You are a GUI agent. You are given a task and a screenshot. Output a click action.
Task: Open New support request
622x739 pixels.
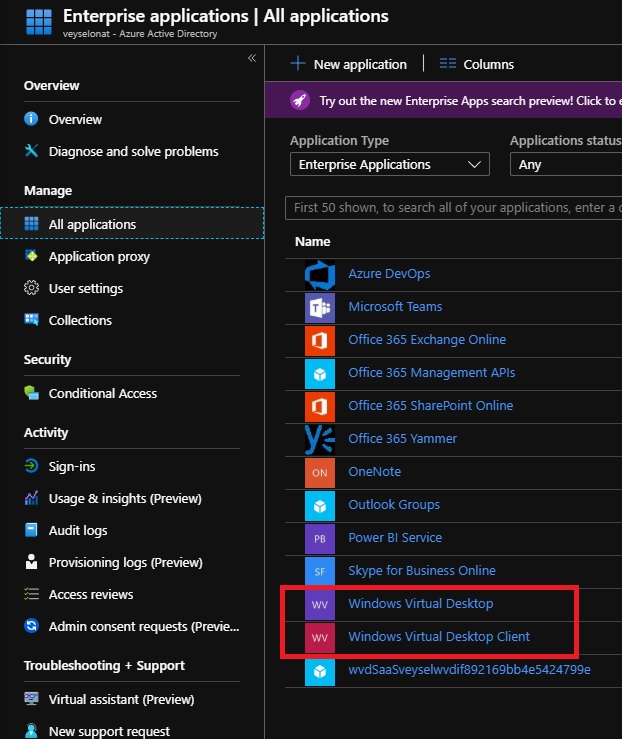(x=109, y=731)
